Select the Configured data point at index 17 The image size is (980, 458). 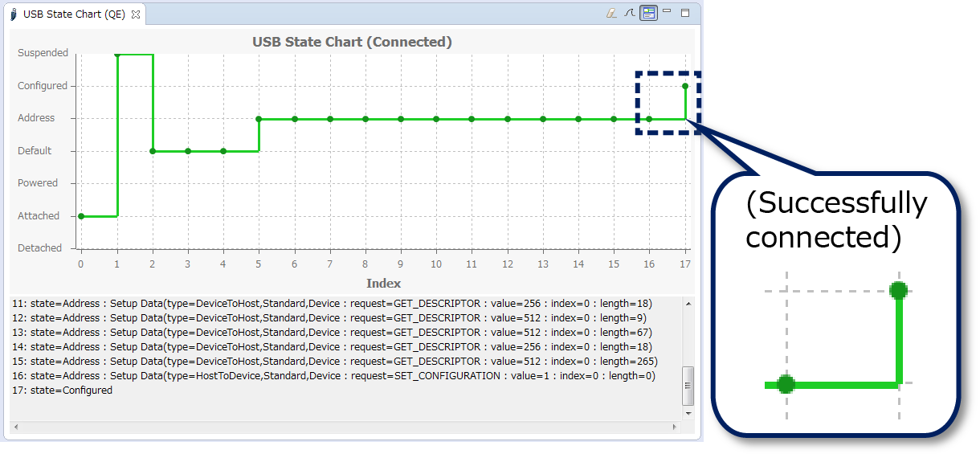[x=685, y=86]
